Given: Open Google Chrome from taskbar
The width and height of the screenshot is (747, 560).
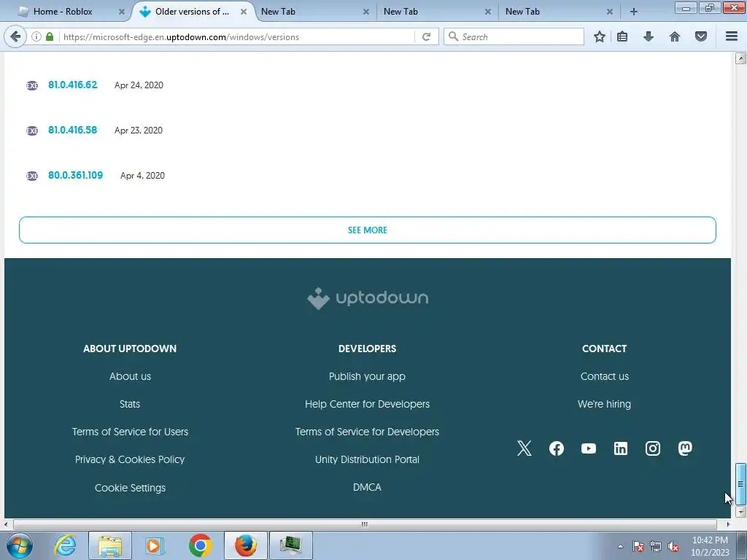Looking at the screenshot, I should click(x=200, y=545).
